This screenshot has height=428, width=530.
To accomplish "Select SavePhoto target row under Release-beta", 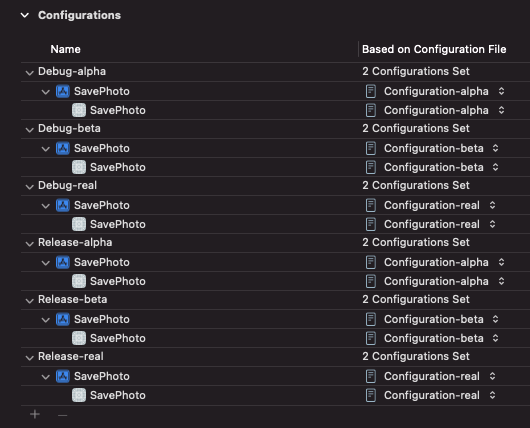I will coord(275,338).
